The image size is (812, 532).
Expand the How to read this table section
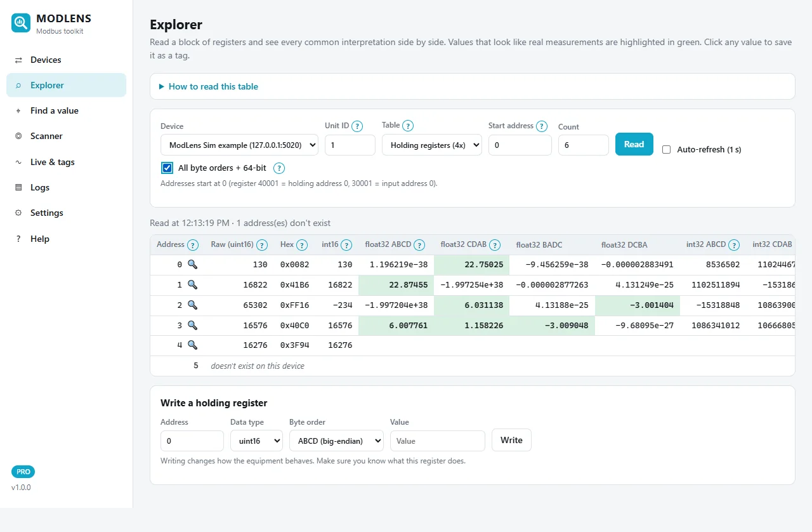point(209,86)
